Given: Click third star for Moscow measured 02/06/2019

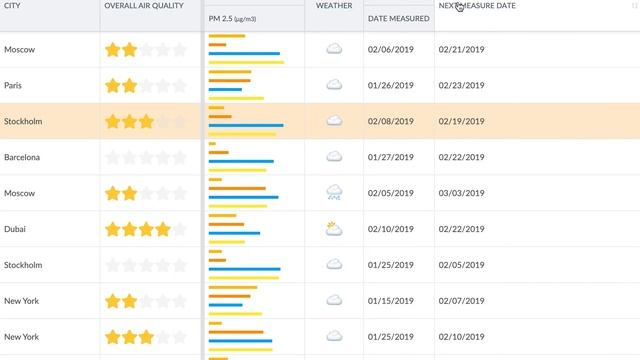Looking at the screenshot, I should click(x=146, y=50).
